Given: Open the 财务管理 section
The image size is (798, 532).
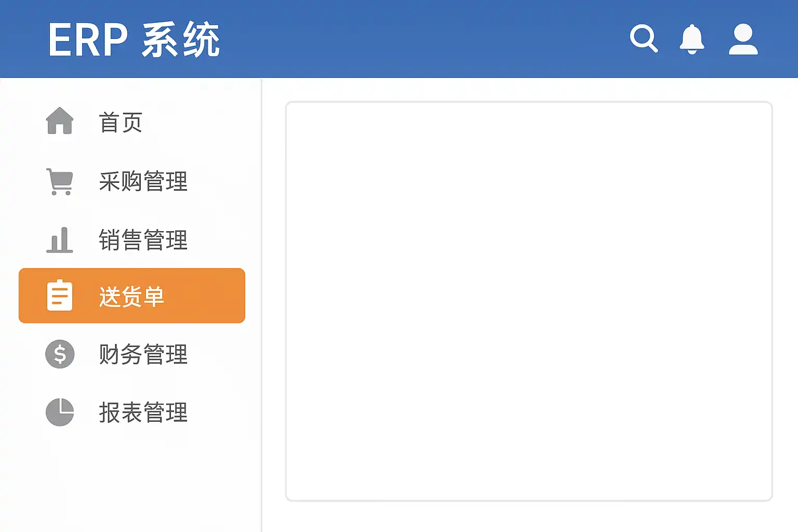Looking at the screenshot, I should coord(143,355).
